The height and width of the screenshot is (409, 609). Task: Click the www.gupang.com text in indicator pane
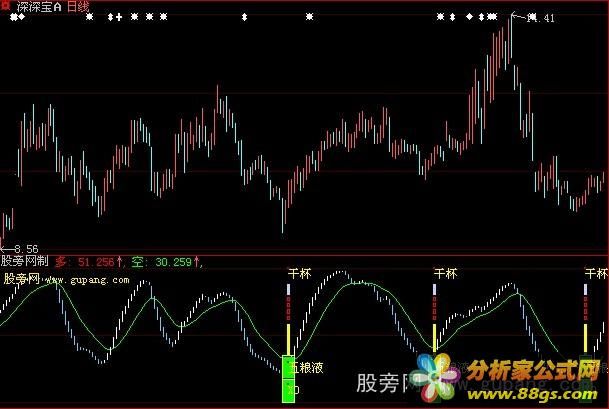[87, 280]
